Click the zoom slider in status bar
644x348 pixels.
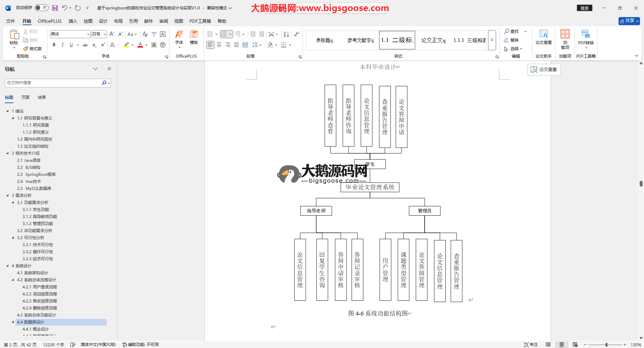point(606,345)
